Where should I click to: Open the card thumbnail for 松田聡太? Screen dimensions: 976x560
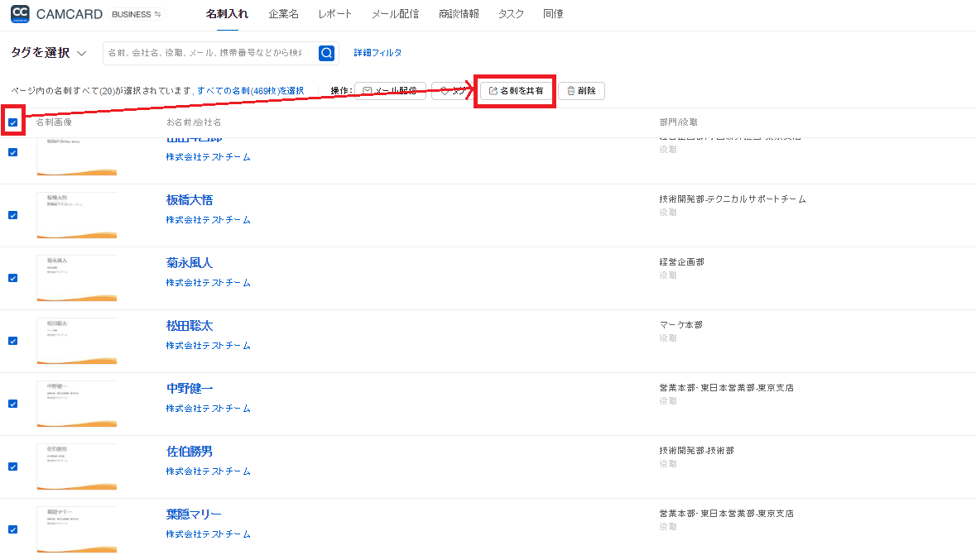(76, 341)
